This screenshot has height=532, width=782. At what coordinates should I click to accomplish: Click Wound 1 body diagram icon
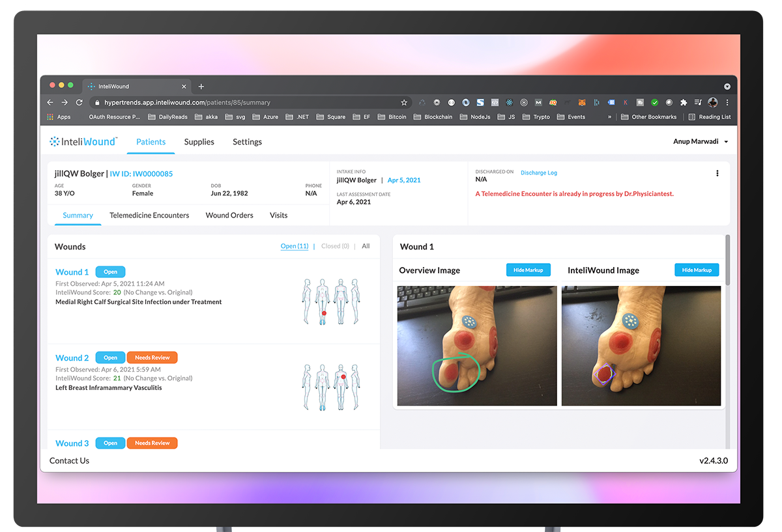click(x=331, y=301)
